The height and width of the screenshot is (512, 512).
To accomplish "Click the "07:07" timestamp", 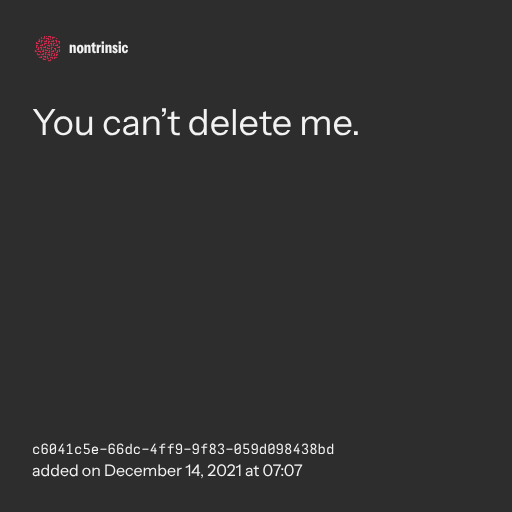I will [283, 471].
